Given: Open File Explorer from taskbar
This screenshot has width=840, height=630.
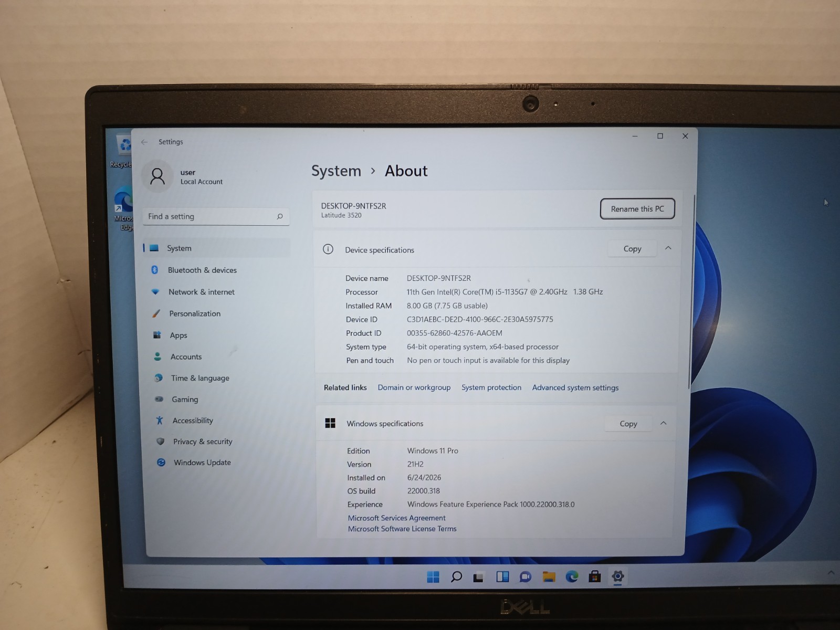Looking at the screenshot, I should (549, 577).
